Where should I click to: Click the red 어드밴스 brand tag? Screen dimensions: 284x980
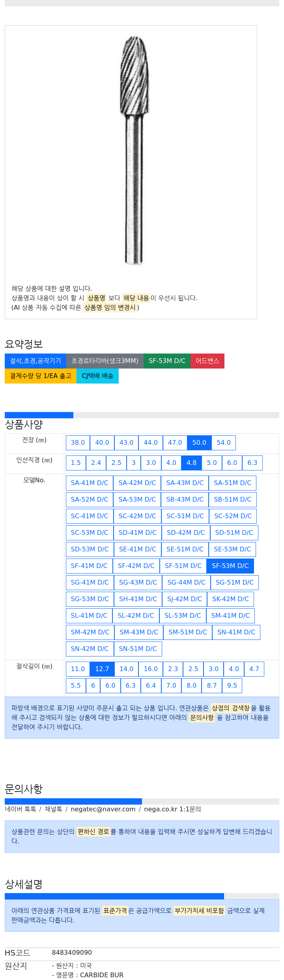[207, 361]
